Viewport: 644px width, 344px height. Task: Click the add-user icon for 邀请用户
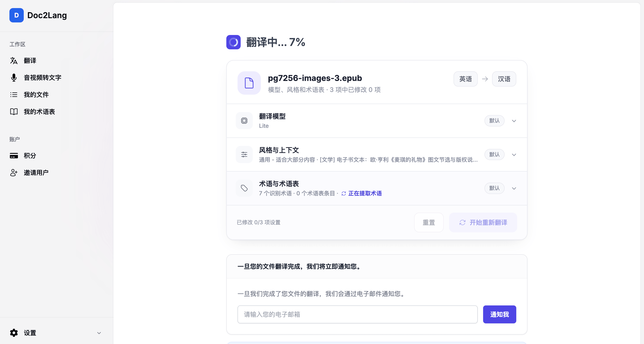tap(14, 173)
